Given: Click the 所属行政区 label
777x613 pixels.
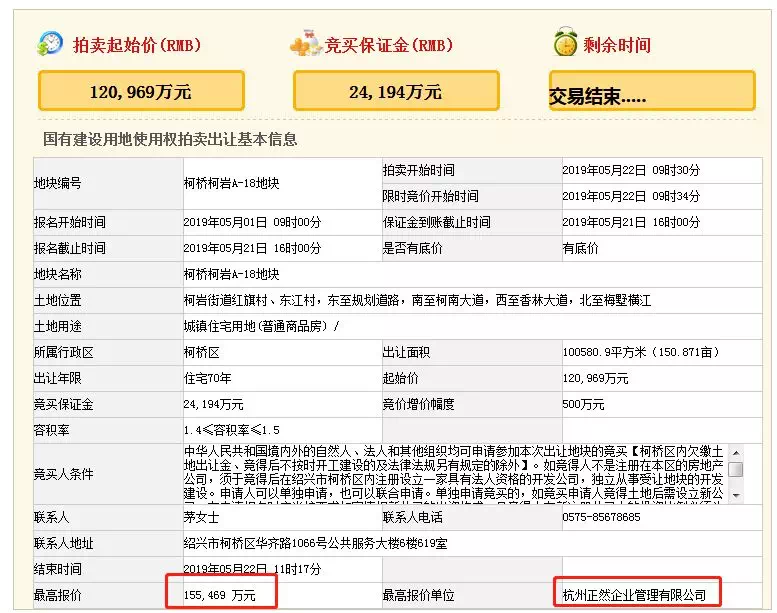Looking at the screenshot, I should [63, 352].
